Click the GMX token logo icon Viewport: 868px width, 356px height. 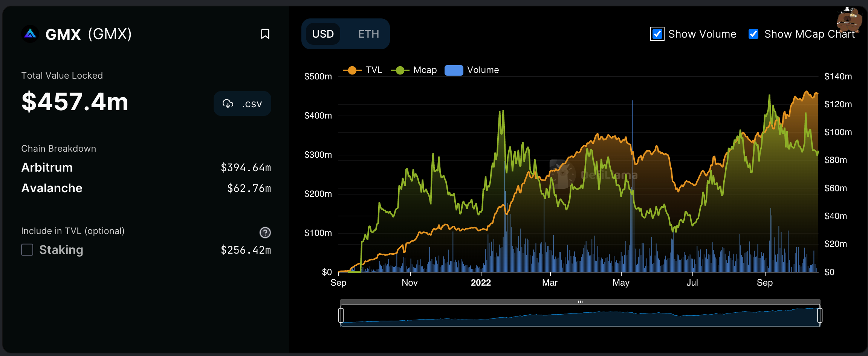coord(30,34)
